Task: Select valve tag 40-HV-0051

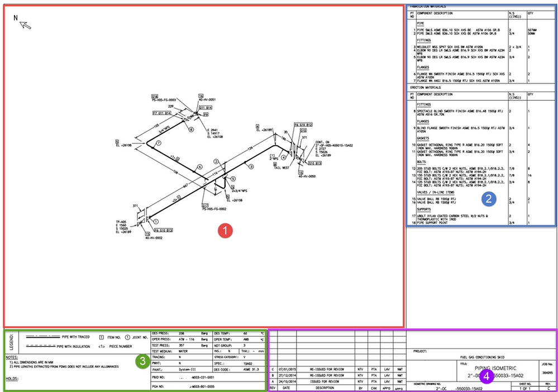Action: (208, 99)
